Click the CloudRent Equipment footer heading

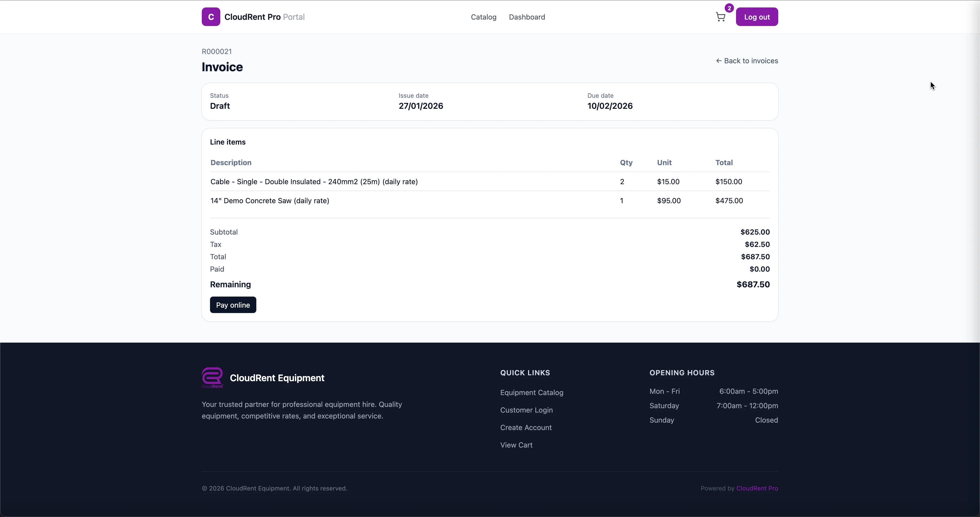[277, 378]
